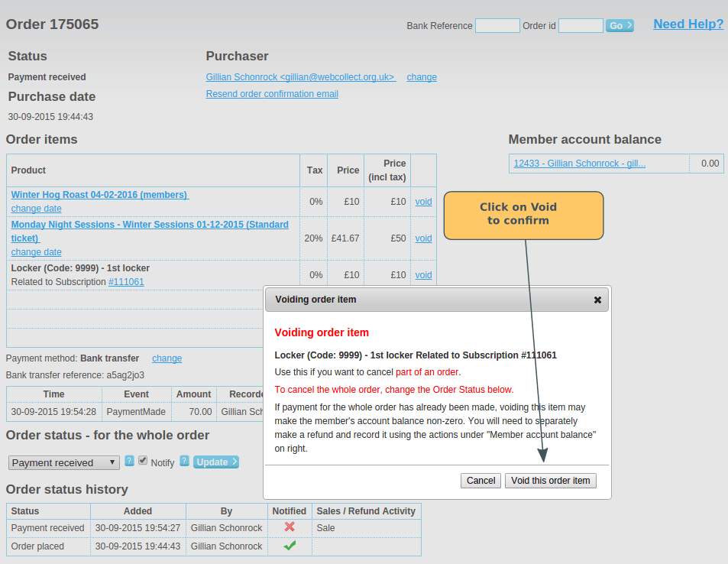This screenshot has width=728, height=564.
Task: Select purchase date 30-09-2015 19:44:43
Action: coord(50,117)
